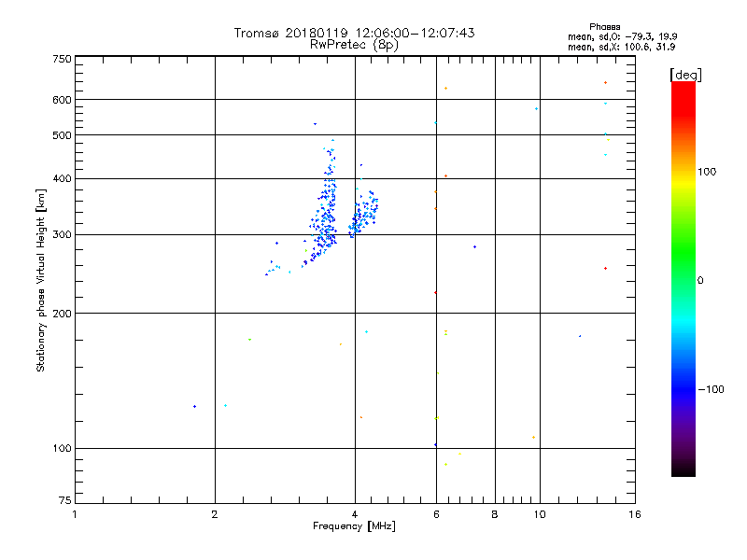Click the "[deg]" colorbar unit label

[x=685, y=75]
